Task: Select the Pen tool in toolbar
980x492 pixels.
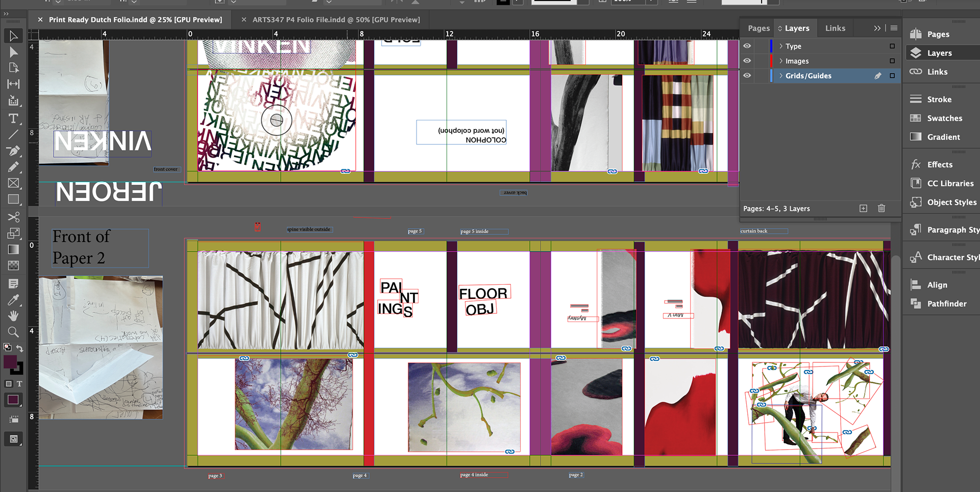Action: coord(14,151)
